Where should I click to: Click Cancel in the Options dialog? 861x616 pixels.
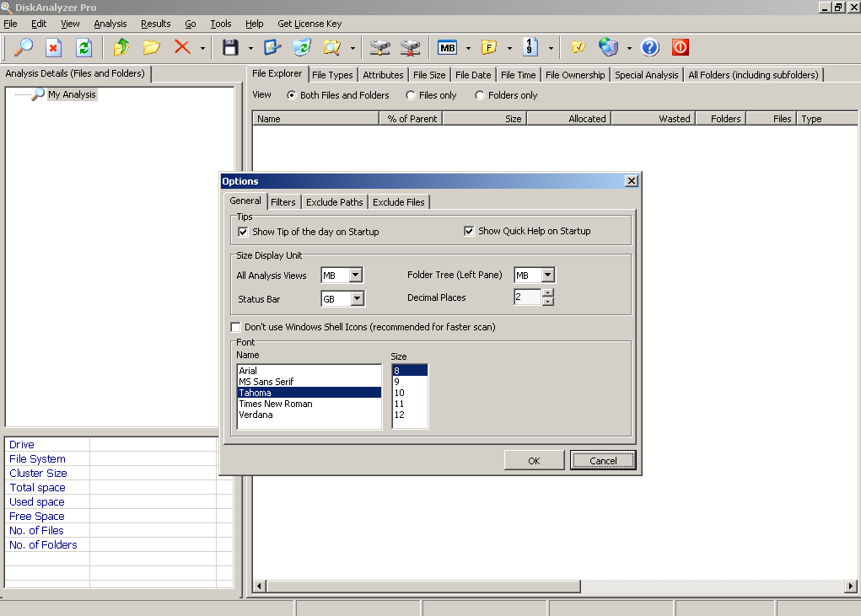click(x=603, y=461)
